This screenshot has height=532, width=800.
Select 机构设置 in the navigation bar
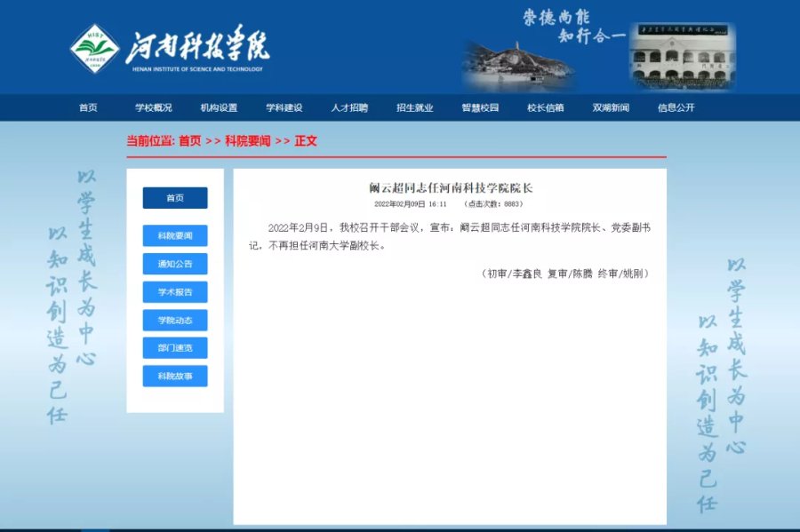click(x=219, y=108)
